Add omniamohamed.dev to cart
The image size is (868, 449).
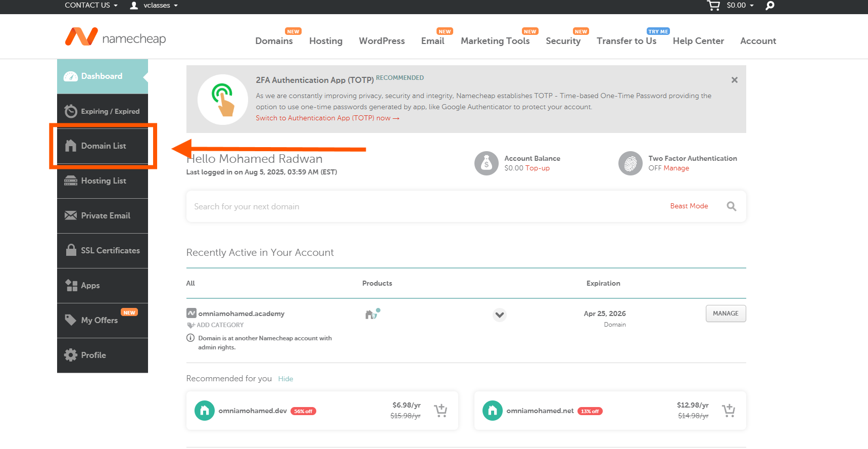pos(441,411)
